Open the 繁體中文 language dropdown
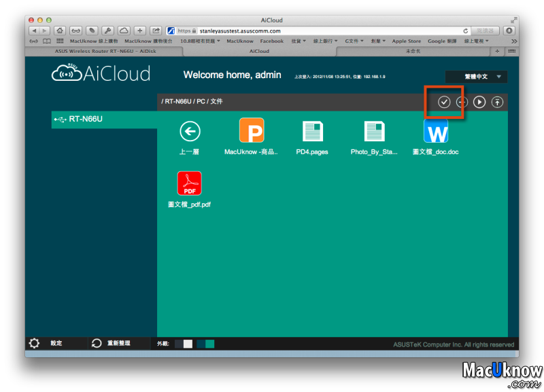The width and height of the screenshot is (544, 392). pyautogui.click(x=476, y=77)
